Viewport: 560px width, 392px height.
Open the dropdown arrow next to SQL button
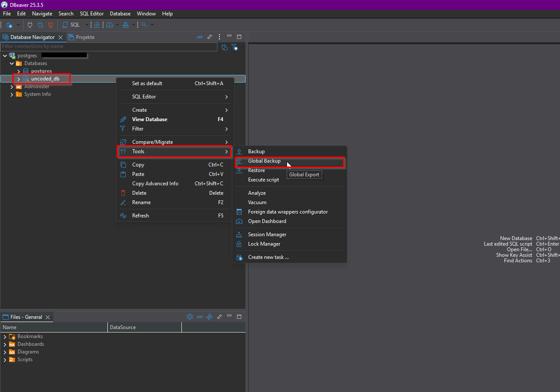tap(87, 25)
